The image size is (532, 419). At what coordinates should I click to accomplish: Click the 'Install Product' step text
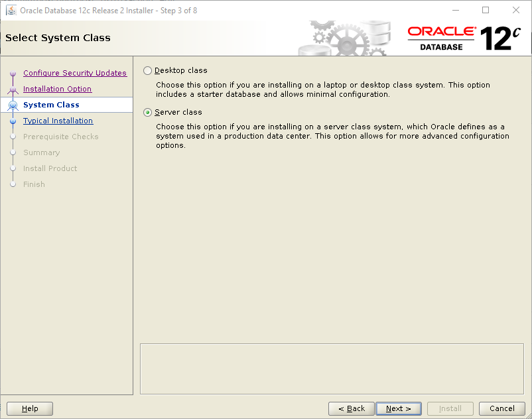tap(50, 168)
